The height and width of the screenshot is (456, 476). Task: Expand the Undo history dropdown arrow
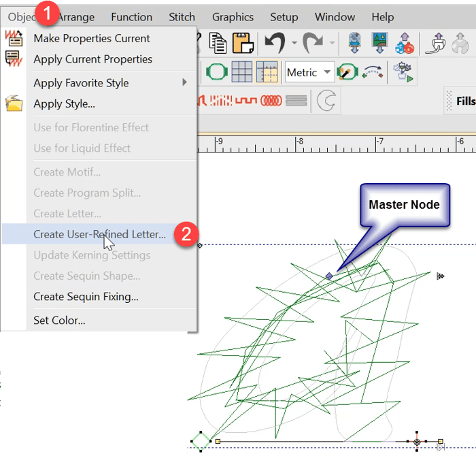[294, 44]
